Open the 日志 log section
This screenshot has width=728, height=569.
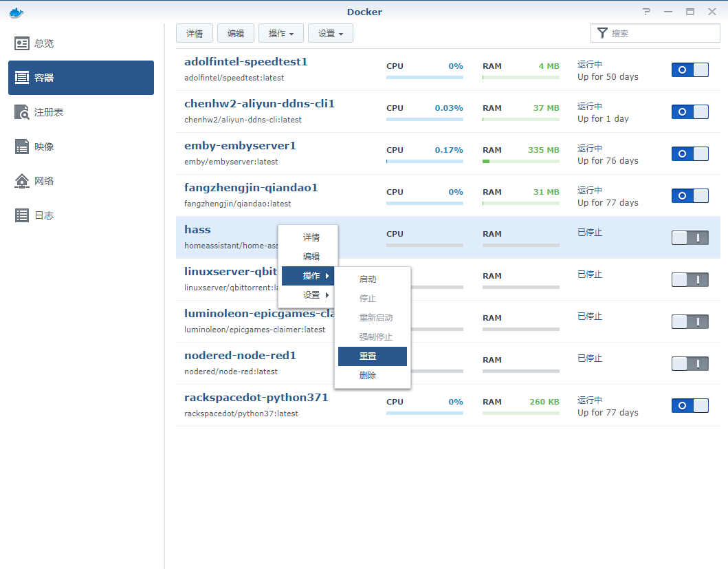point(81,215)
